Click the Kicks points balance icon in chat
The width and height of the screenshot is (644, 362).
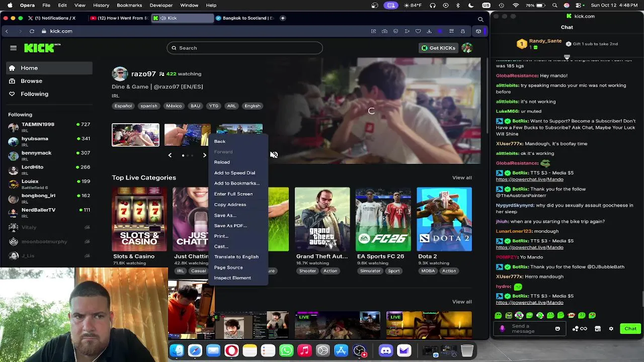point(580,329)
